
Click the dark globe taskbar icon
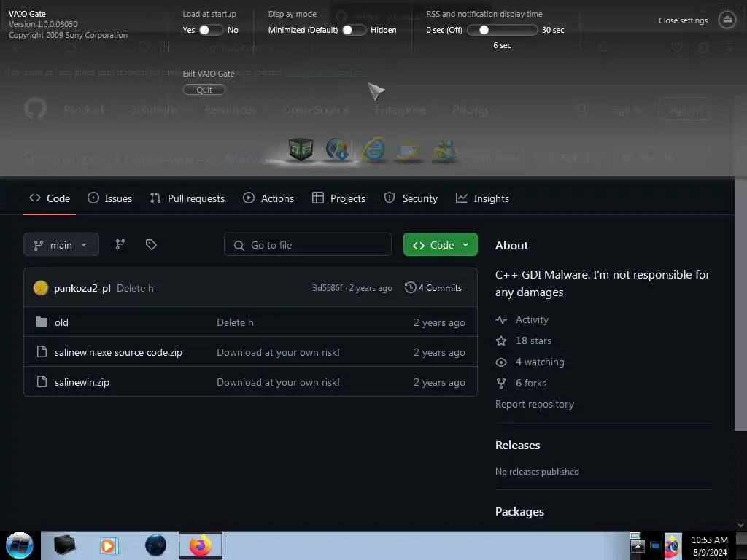pos(155,545)
